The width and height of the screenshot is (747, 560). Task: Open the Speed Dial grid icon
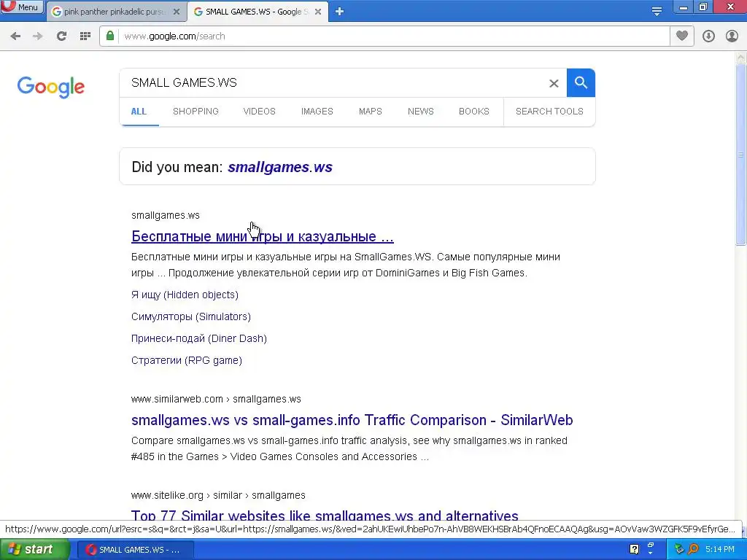point(85,36)
